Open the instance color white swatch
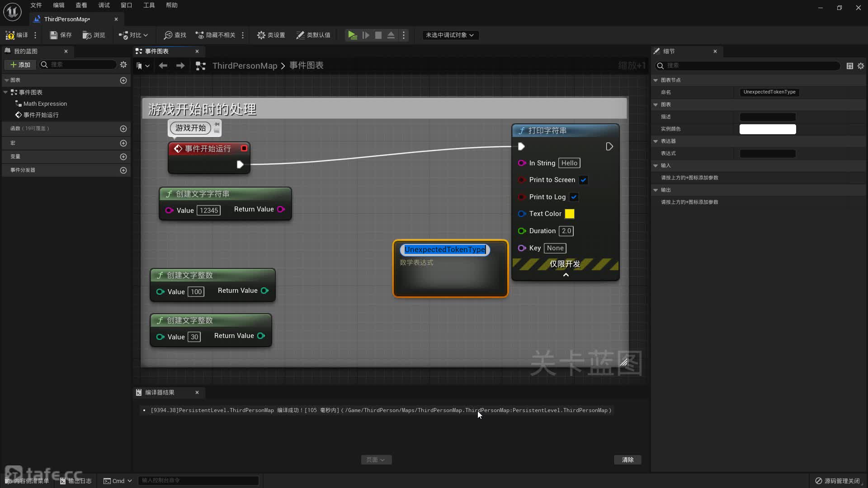The image size is (868, 488). click(768, 129)
